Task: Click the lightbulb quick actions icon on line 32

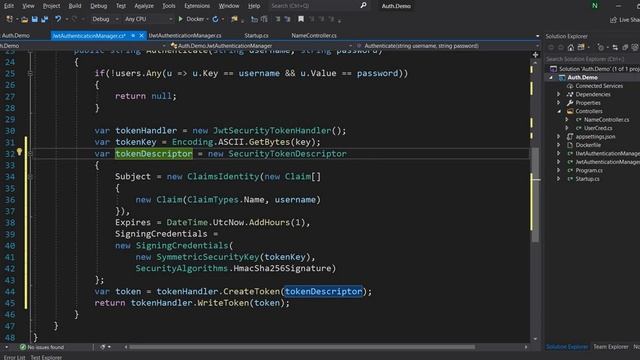Action: coord(19,153)
